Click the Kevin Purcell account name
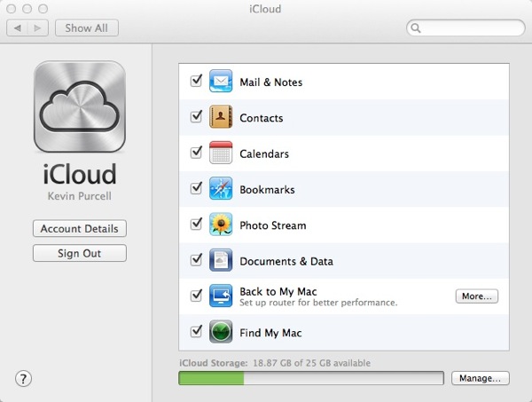532x402 pixels. click(x=80, y=196)
